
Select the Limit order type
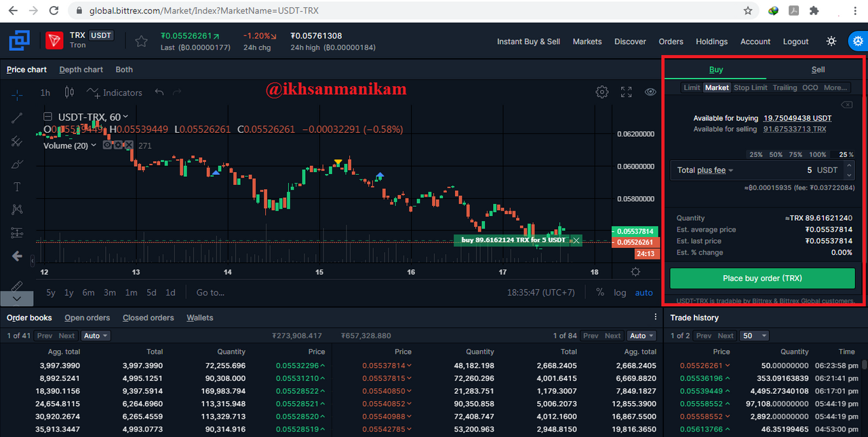(x=692, y=87)
